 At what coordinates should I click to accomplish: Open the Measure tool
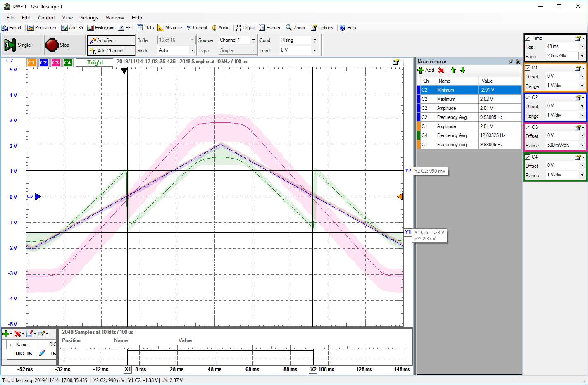pyautogui.click(x=170, y=28)
